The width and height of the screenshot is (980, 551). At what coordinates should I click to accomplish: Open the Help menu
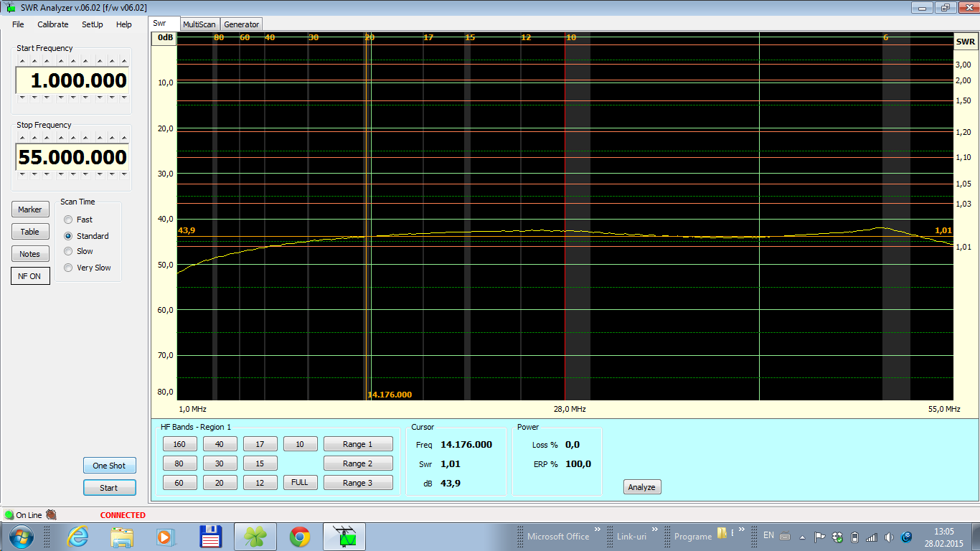(x=124, y=24)
